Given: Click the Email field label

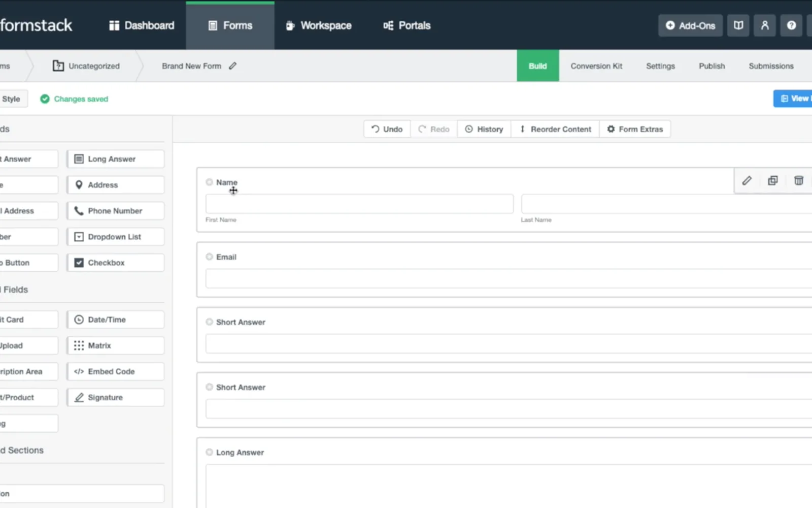Looking at the screenshot, I should 226,257.
